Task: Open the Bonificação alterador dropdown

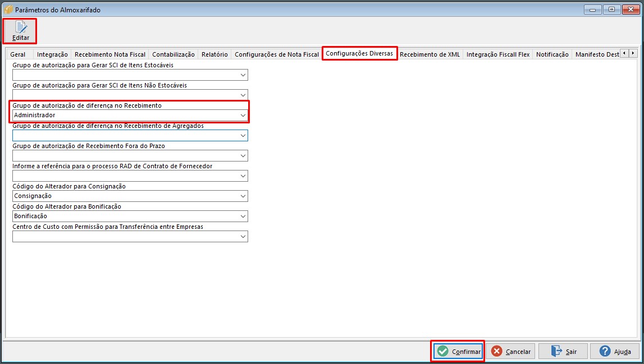Action: tap(243, 216)
